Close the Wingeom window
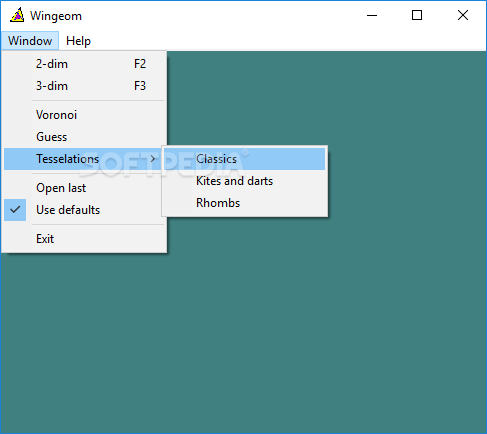This screenshot has height=434, width=487. [x=463, y=15]
